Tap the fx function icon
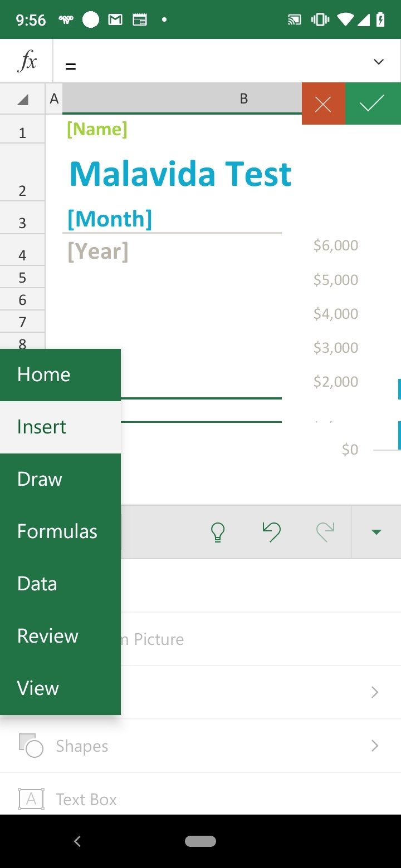 click(x=27, y=61)
